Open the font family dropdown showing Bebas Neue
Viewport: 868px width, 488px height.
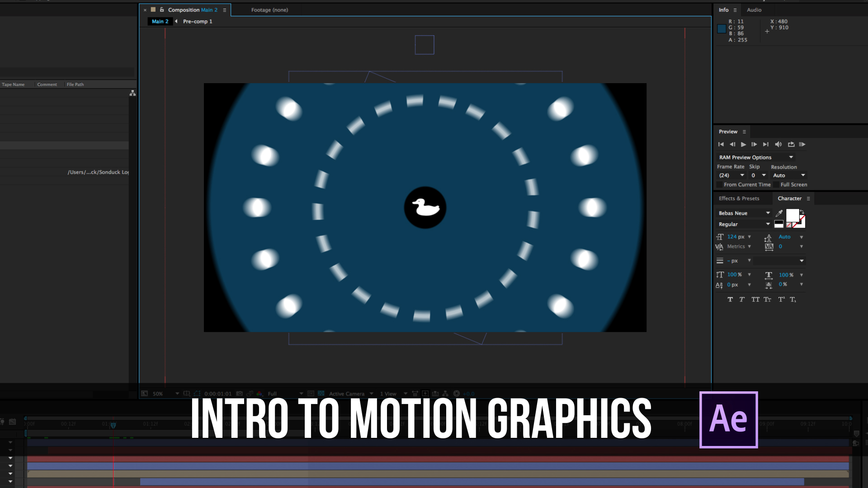point(743,213)
